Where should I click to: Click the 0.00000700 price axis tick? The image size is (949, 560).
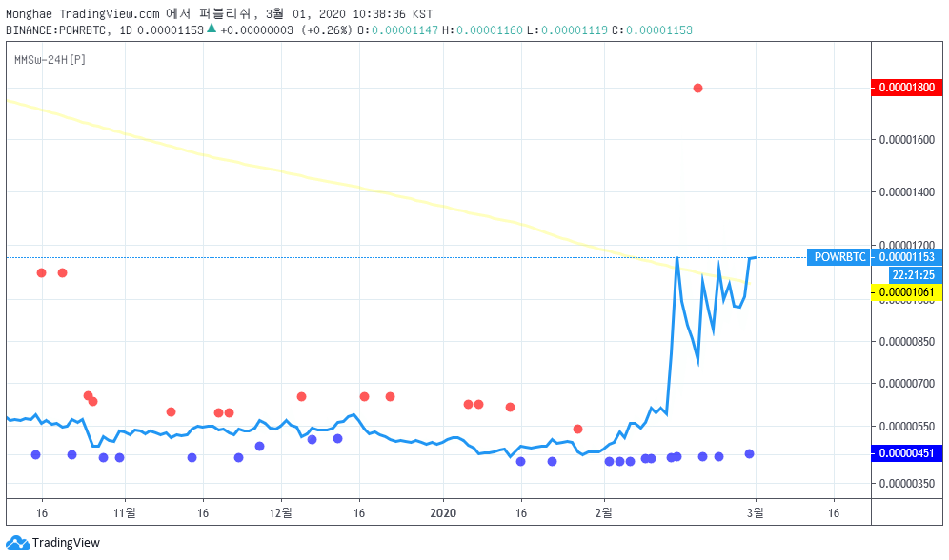tap(907, 384)
